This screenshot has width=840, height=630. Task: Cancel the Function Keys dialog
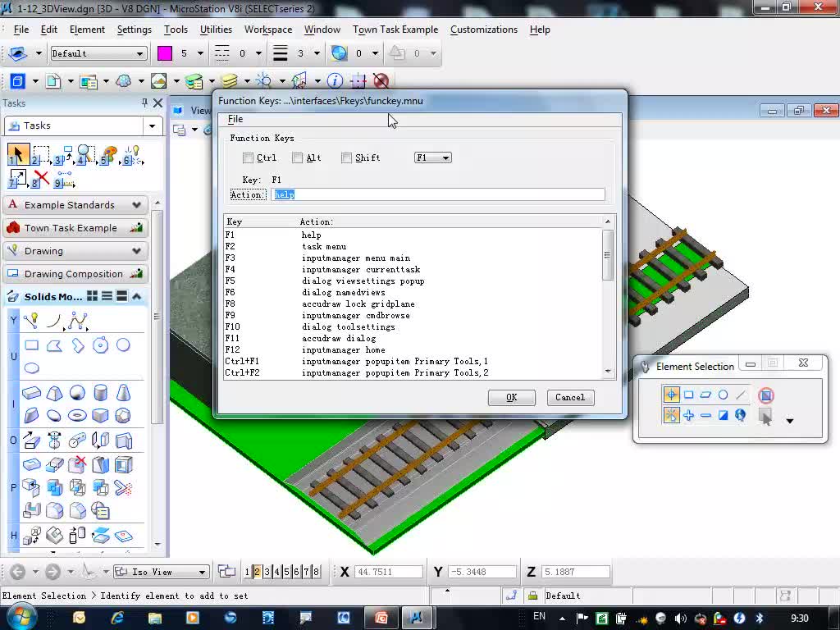pos(570,397)
